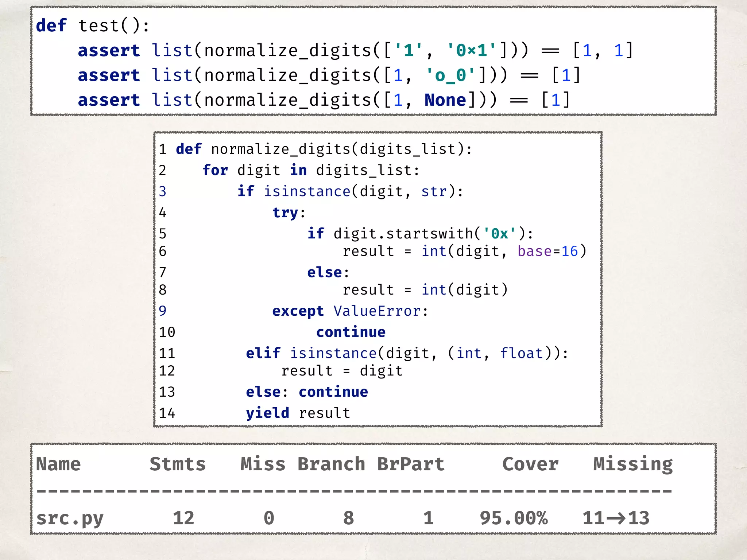Viewport: 747px width, 560px height.
Task: Click the 'if isinstance(digit, str):' line
Action: (x=351, y=191)
